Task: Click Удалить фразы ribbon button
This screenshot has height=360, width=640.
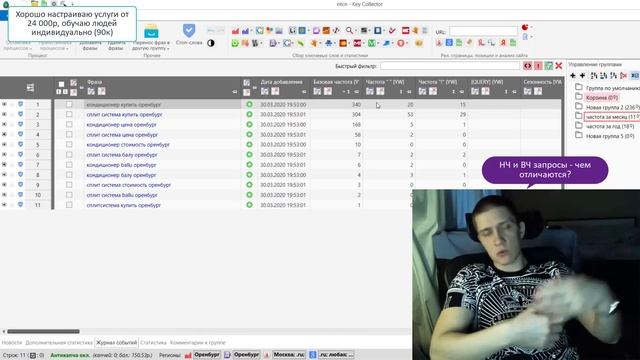Action: (x=117, y=45)
